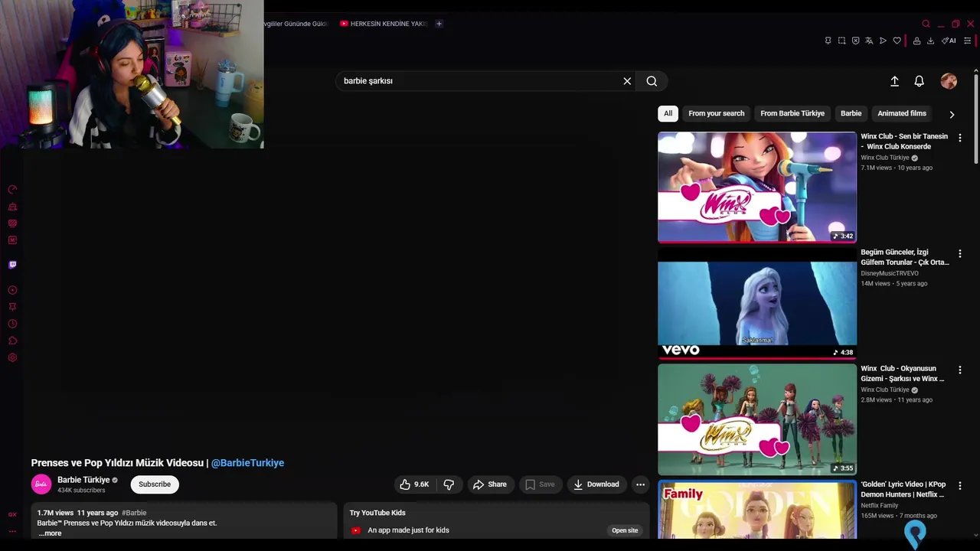Add page to bookmarks with the heart icon
The height and width of the screenshot is (551, 980).
[x=897, y=41]
